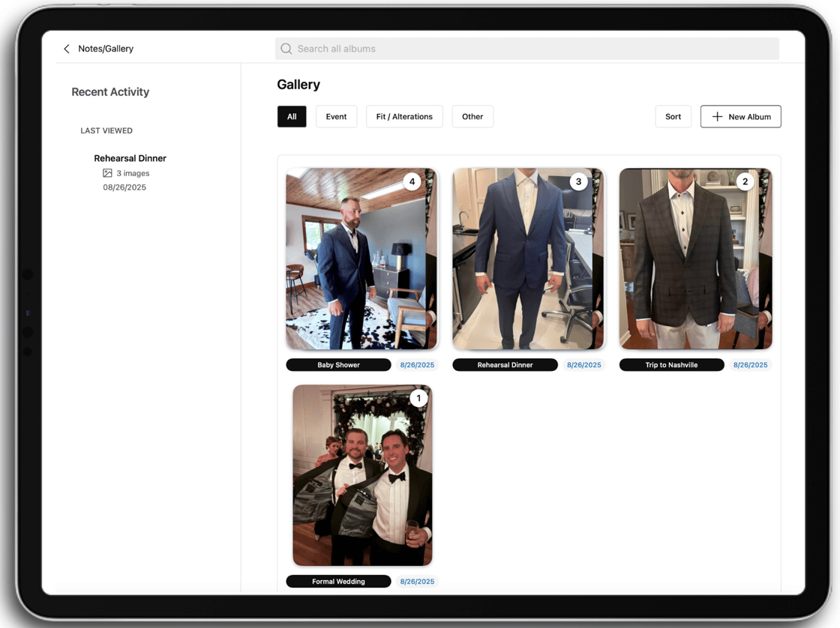
Task: Filter gallery by Event
Action: coord(337,117)
